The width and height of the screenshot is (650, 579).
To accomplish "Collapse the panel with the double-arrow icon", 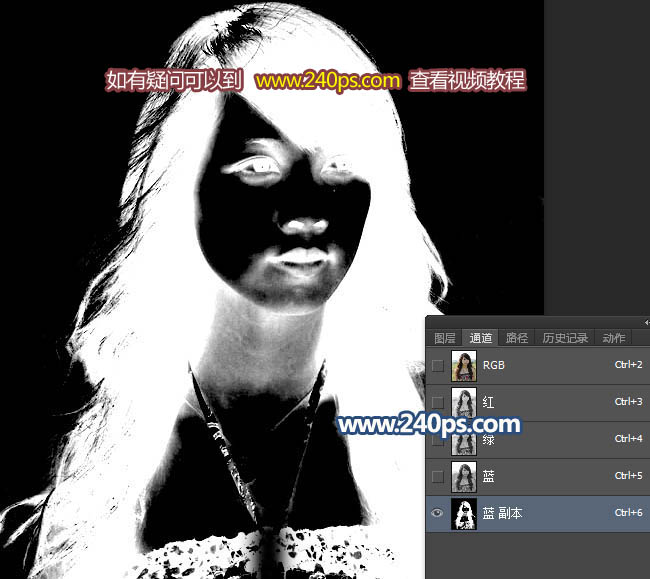I will [644, 322].
